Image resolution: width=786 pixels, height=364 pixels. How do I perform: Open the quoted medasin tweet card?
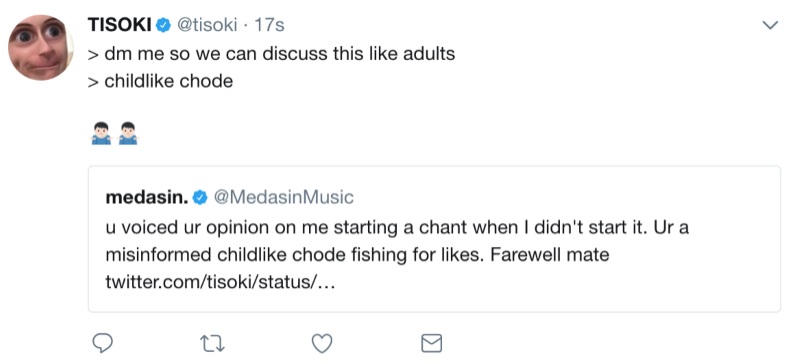click(x=434, y=239)
